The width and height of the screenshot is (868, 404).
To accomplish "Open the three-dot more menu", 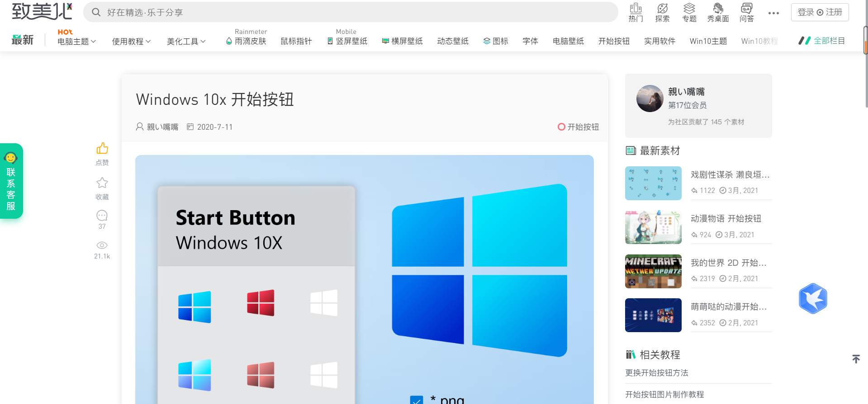I will (x=773, y=13).
